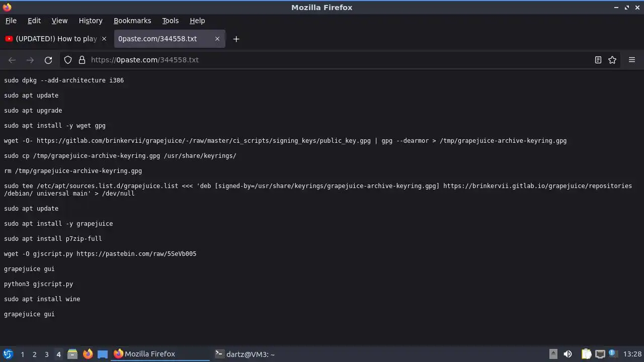
Task: Click the Firefox logo in the title bar
Action: point(7,7)
